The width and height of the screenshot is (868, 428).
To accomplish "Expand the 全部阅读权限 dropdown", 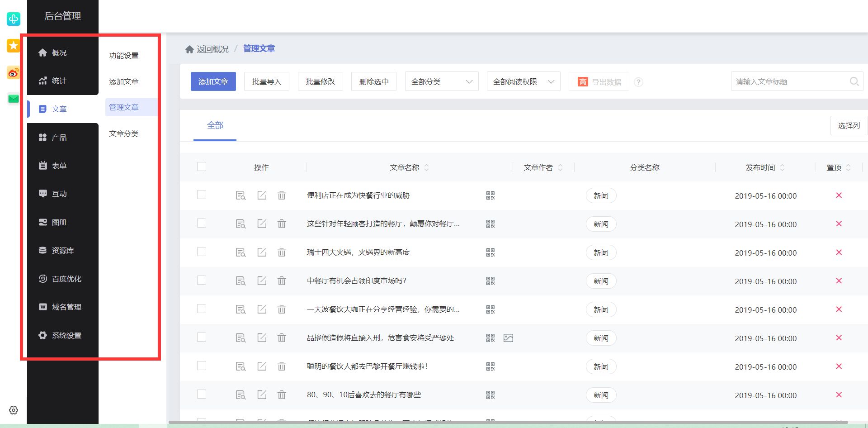I will click(523, 81).
